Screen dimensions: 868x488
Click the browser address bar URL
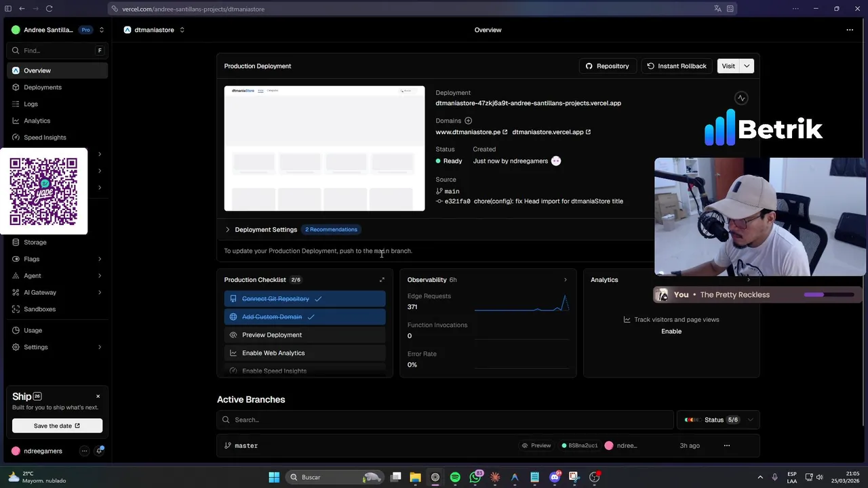(x=193, y=9)
